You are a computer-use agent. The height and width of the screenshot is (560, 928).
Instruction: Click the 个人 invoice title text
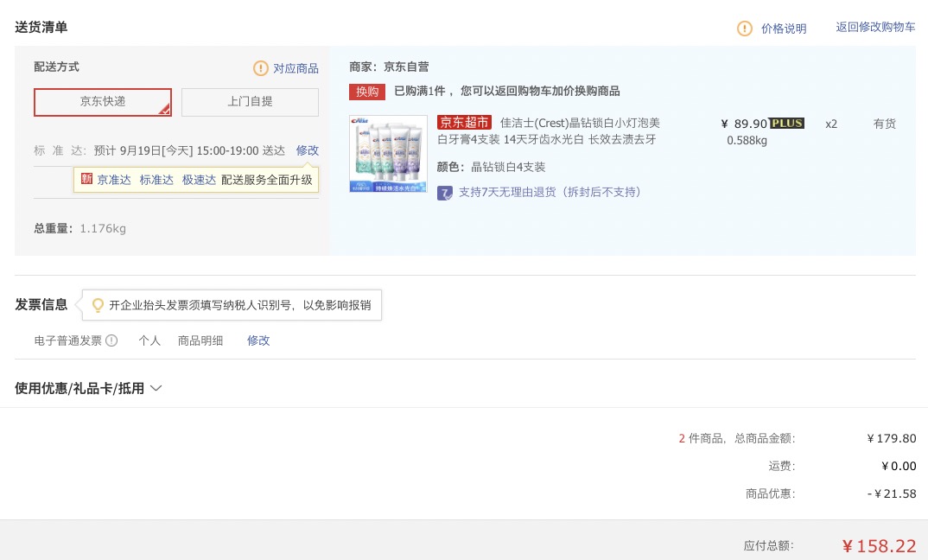tap(149, 340)
